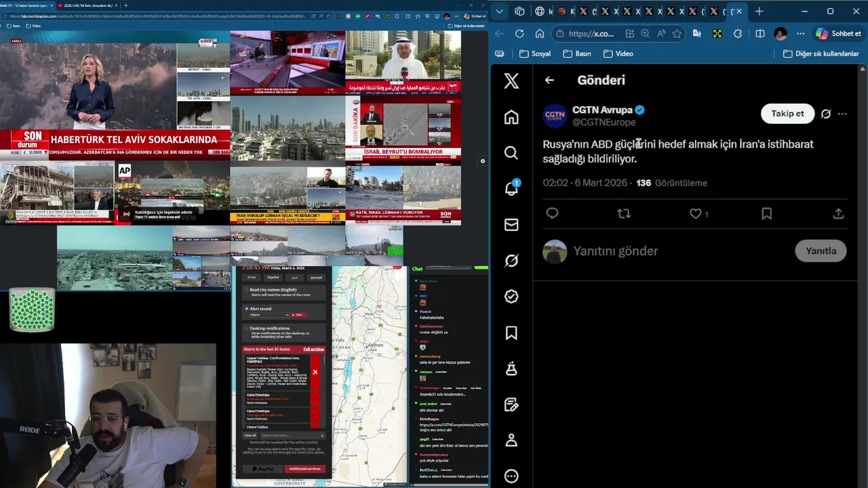Viewport: 868px width, 488px height.
Task: Switch to Multi TV browser tab
Action: (26, 5)
